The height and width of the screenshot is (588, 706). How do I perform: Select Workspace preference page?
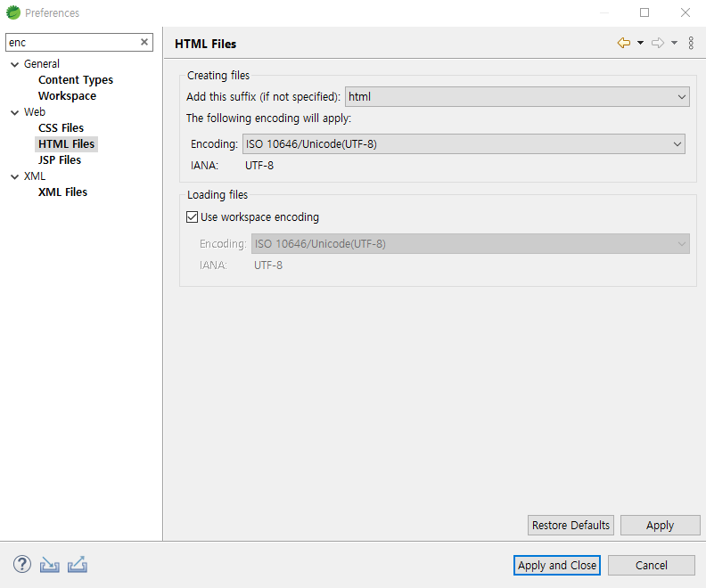67,96
